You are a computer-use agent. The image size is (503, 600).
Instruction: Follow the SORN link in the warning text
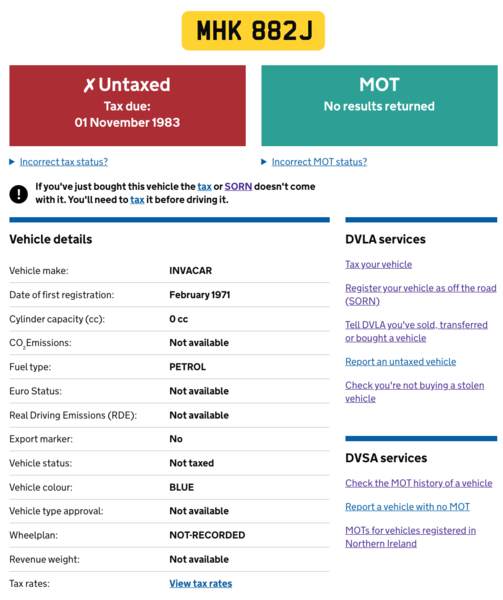[238, 187]
